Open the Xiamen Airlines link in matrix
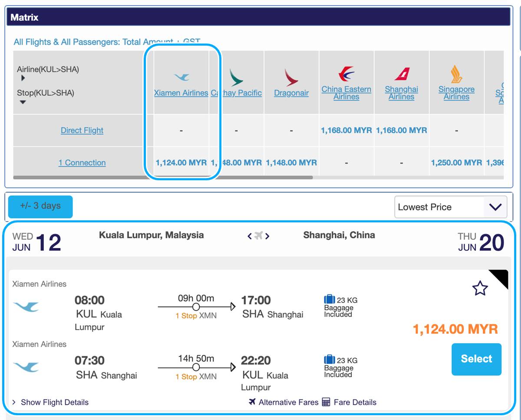 point(181,93)
